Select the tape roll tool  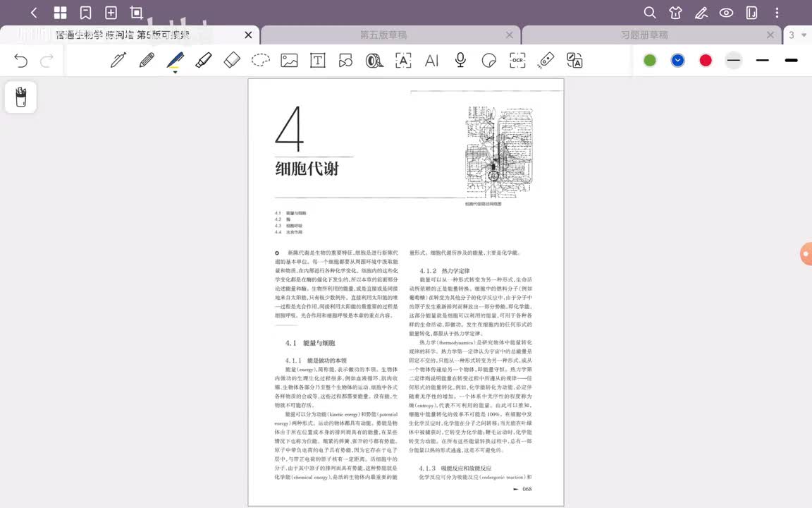[374, 61]
